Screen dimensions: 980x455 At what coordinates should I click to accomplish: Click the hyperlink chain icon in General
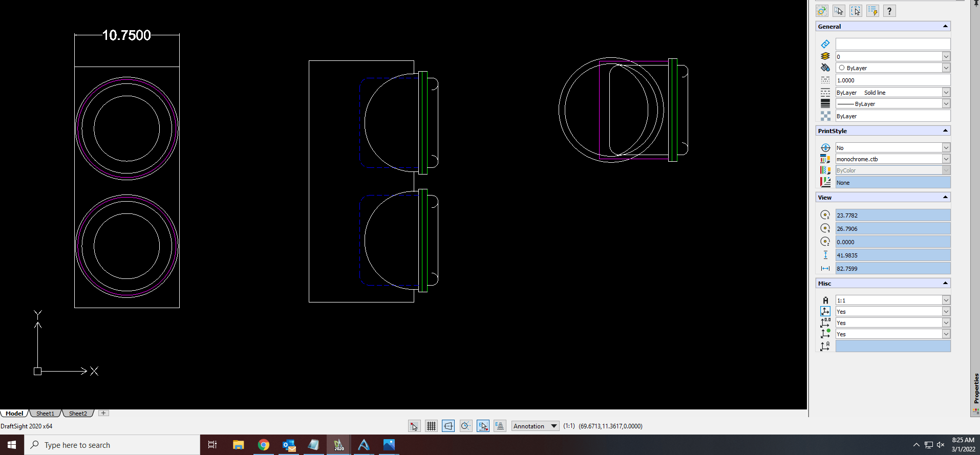pos(825,44)
